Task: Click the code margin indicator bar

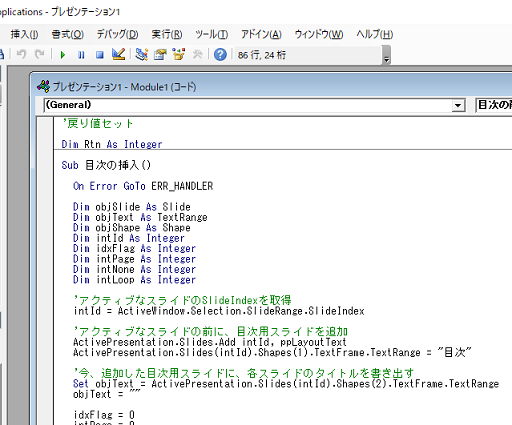Action: pos(45,271)
